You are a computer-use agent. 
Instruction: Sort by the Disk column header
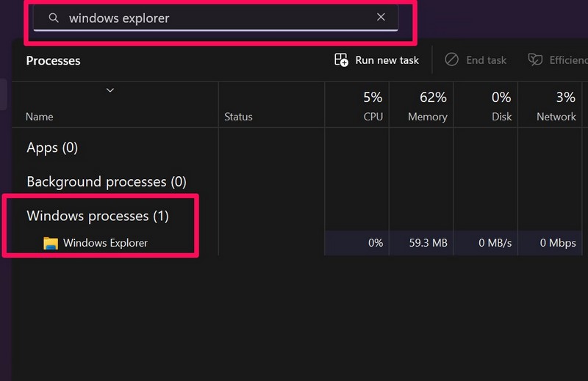pyautogui.click(x=501, y=117)
